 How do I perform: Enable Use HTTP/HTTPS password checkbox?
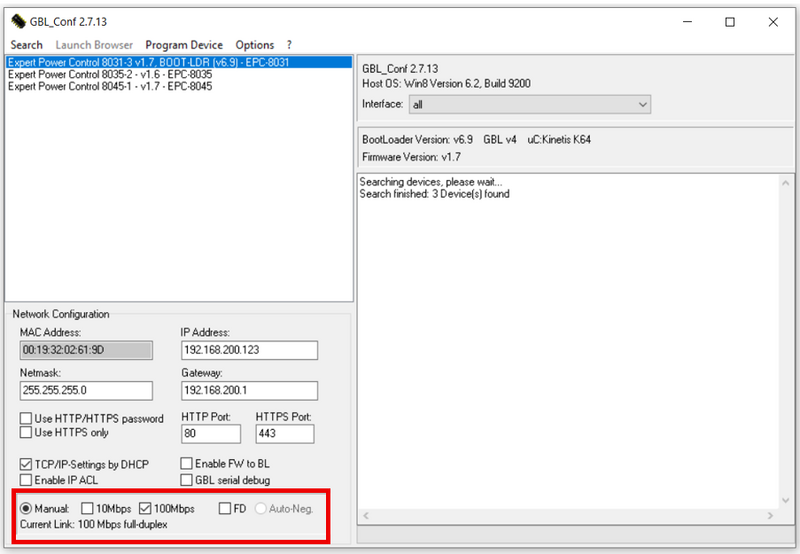tap(26, 419)
